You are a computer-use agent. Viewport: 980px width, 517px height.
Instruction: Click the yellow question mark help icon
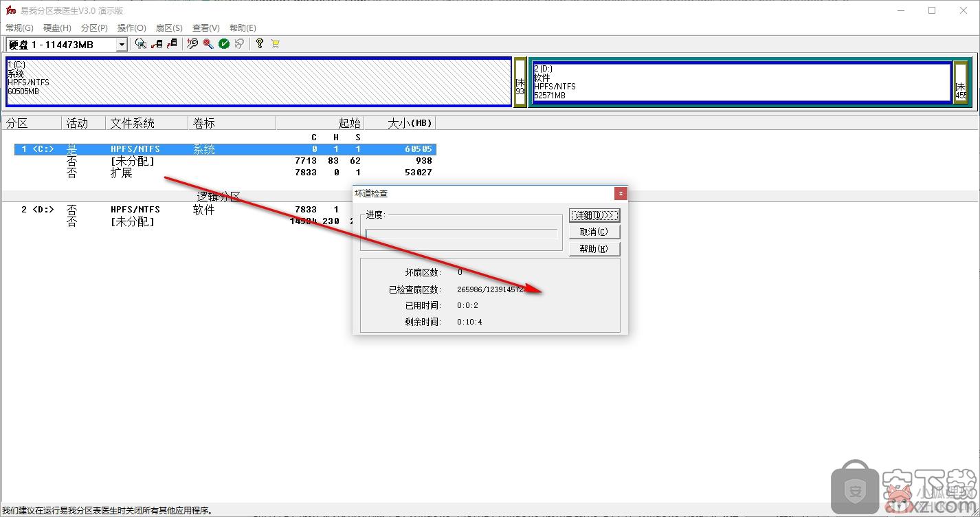(x=259, y=44)
